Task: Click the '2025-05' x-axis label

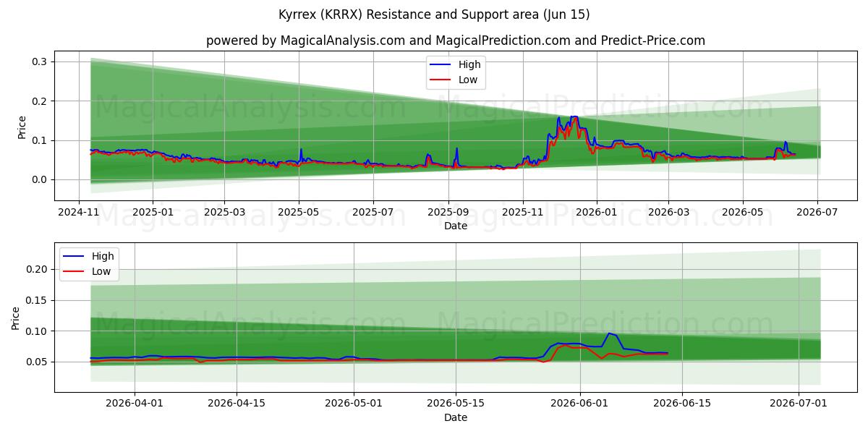Action: [x=299, y=213]
